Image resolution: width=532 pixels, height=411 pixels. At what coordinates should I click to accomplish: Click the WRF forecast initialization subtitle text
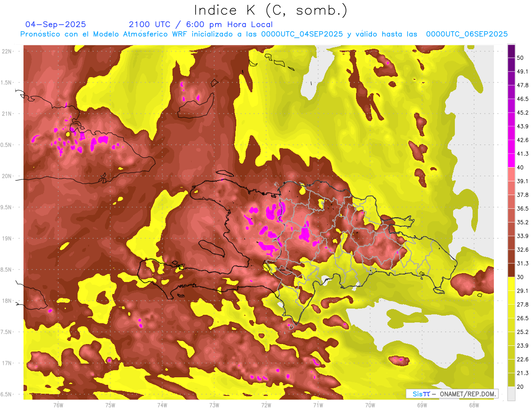(264, 34)
